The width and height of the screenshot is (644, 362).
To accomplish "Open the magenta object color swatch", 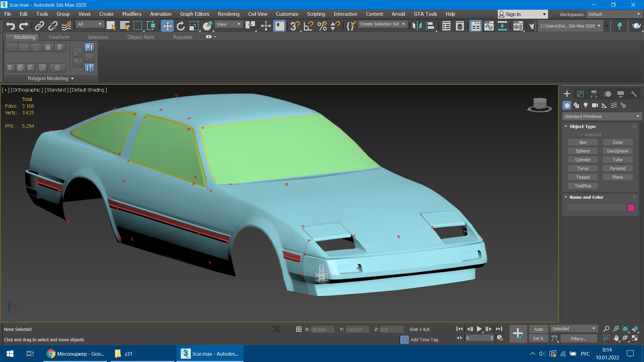I will pos(631,208).
